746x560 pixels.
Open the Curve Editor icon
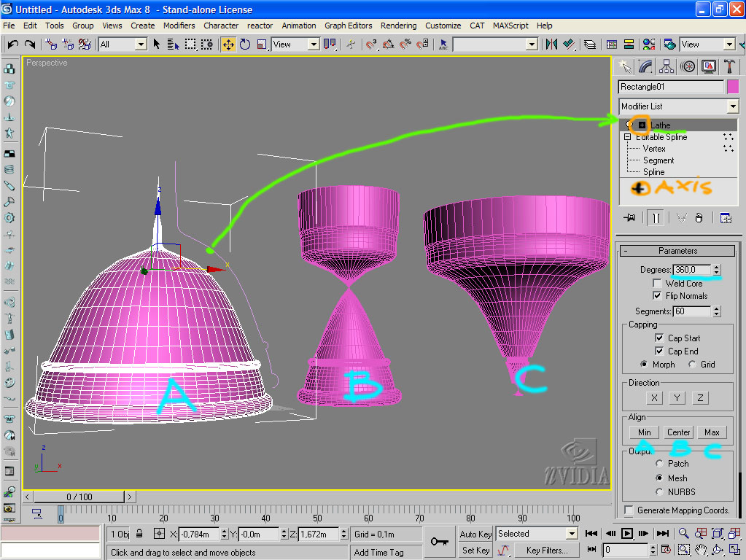point(612,44)
